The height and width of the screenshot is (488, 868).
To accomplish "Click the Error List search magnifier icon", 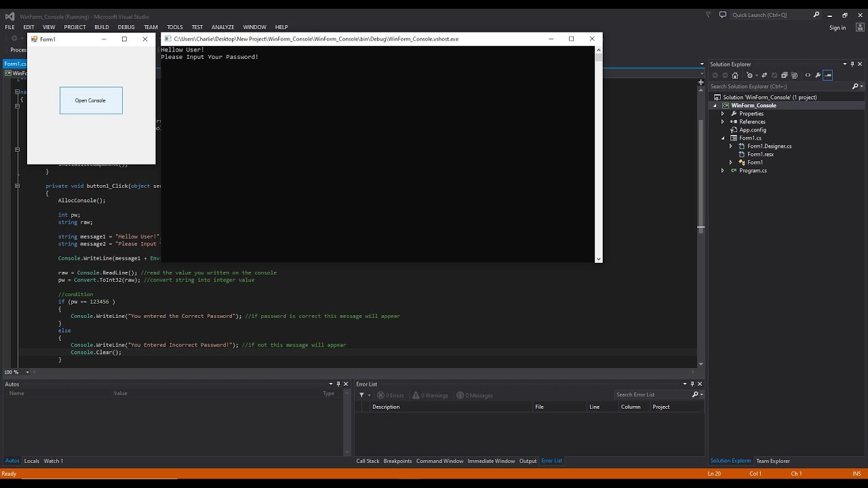I will coord(695,394).
